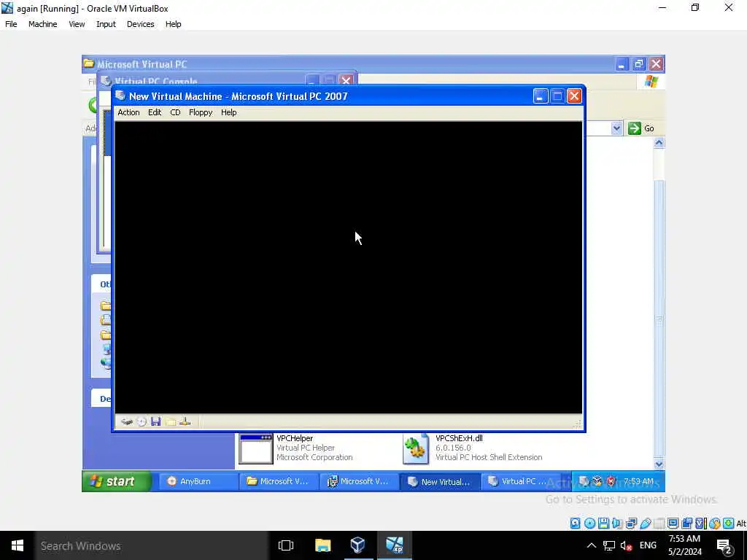Click VirtualBox mouse integration indicator icon

[x=715, y=524]
